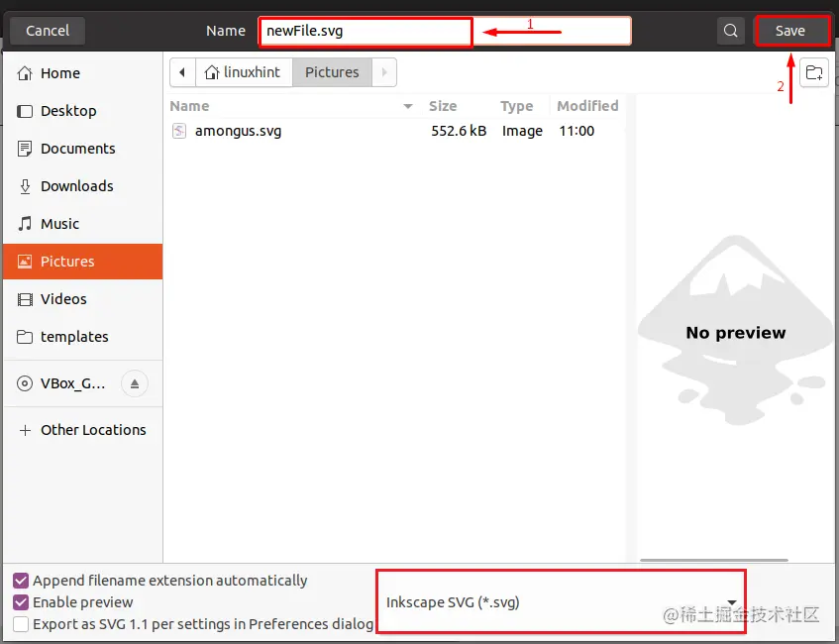The image size is (839, 644).
Task: Toggle sort order via Name column arrow
Action: point(408,106)
